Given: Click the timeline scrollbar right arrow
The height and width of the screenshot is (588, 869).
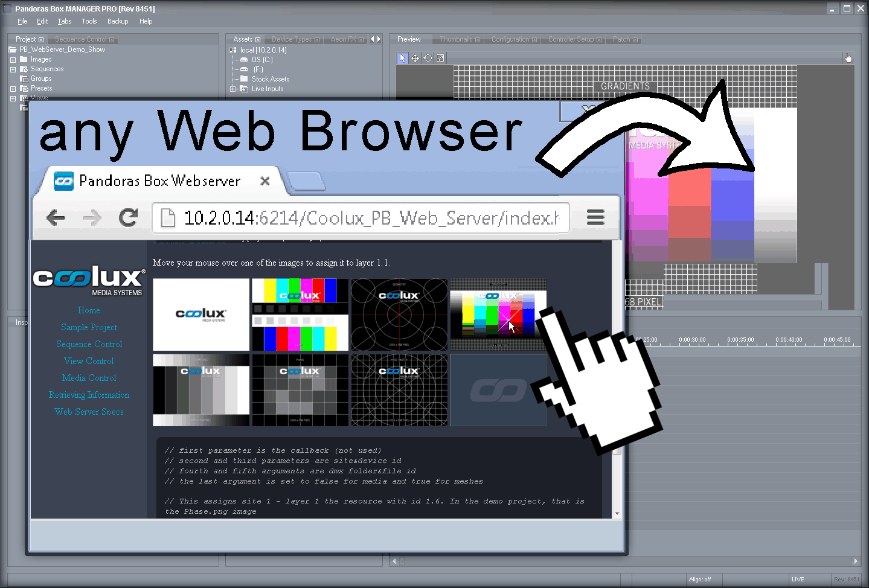Looking at the screenshot, I should click(855, 561).
